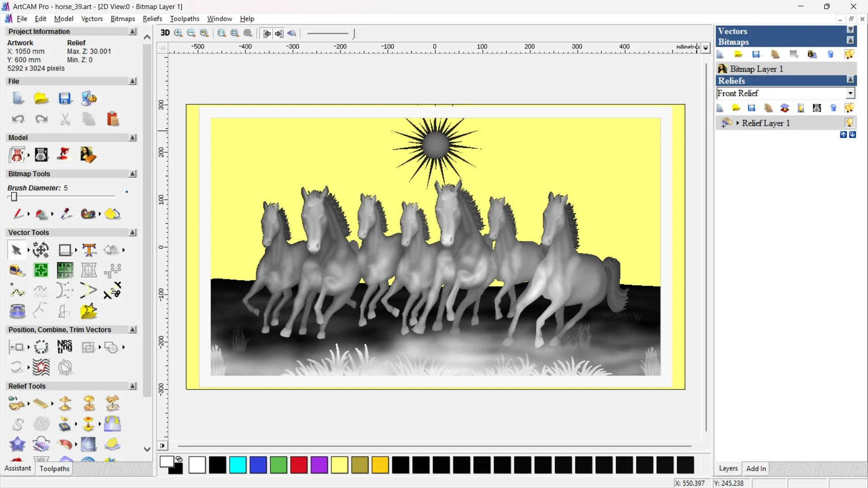Viewport: 868px width, 488px height.
Task: Collapse the Vector Tools panel
Action: 132,232
